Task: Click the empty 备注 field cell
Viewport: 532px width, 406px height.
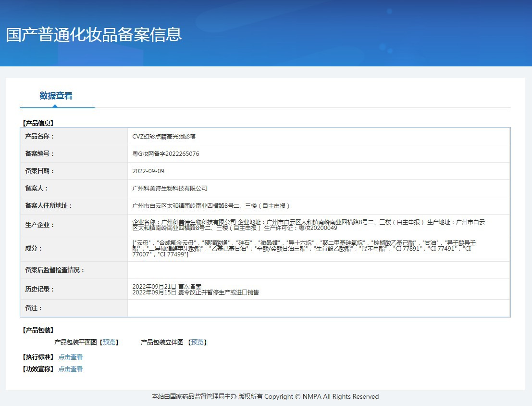Action: point(318,308)
